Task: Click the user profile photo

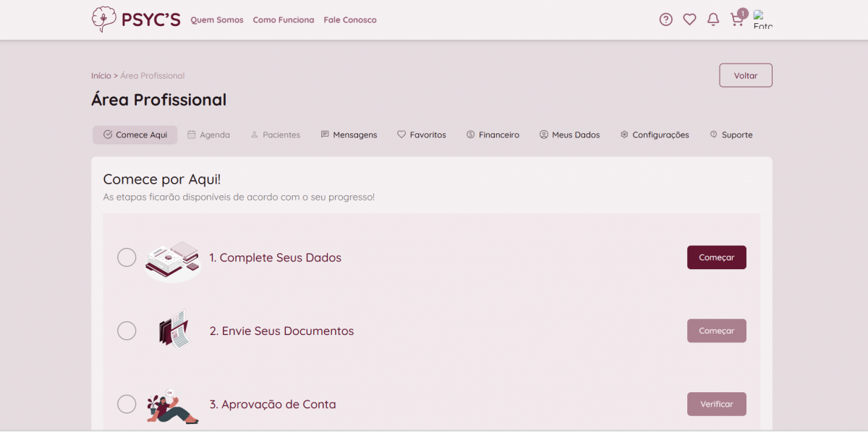Action: 762,20
